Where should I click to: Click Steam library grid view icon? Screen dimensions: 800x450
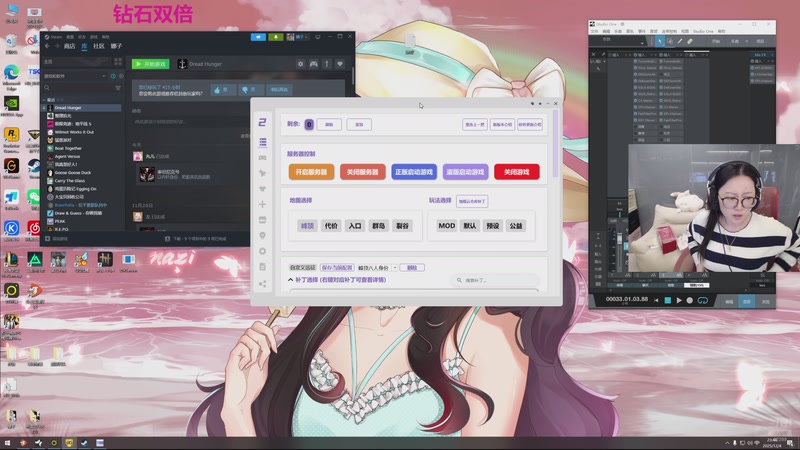[118, 62]
